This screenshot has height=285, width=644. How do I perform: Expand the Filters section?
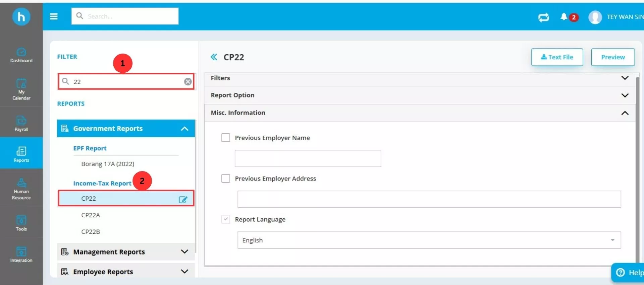[625, 78]
